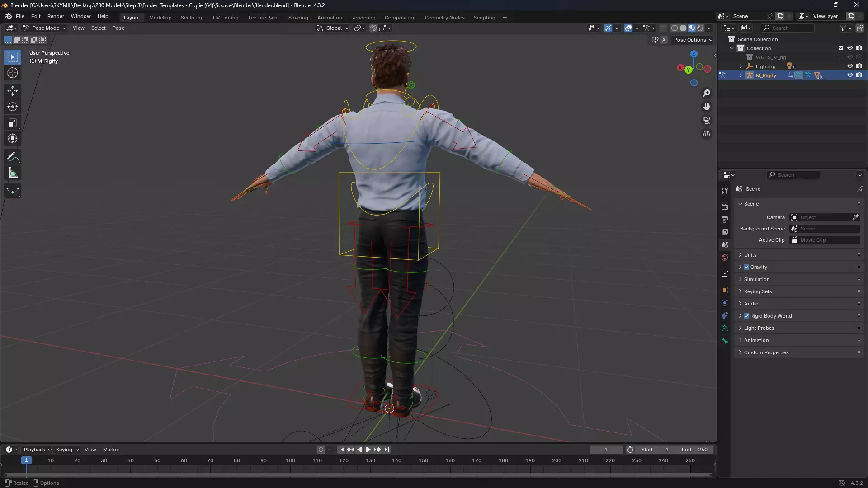Screen dimensions: 868x488
Task: Select the Transform tool
Action: [x=13, y=138]
